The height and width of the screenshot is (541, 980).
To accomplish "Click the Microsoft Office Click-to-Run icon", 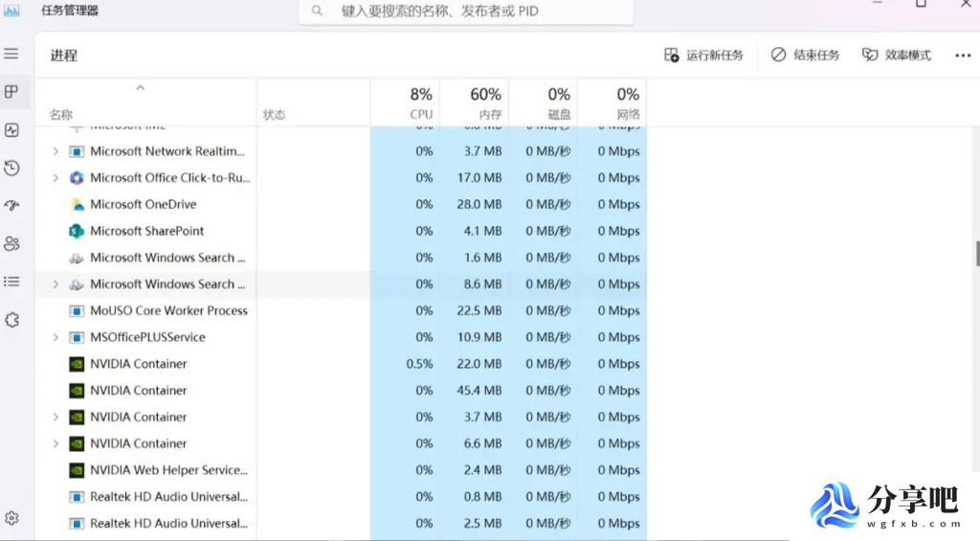I will [77, 178].
